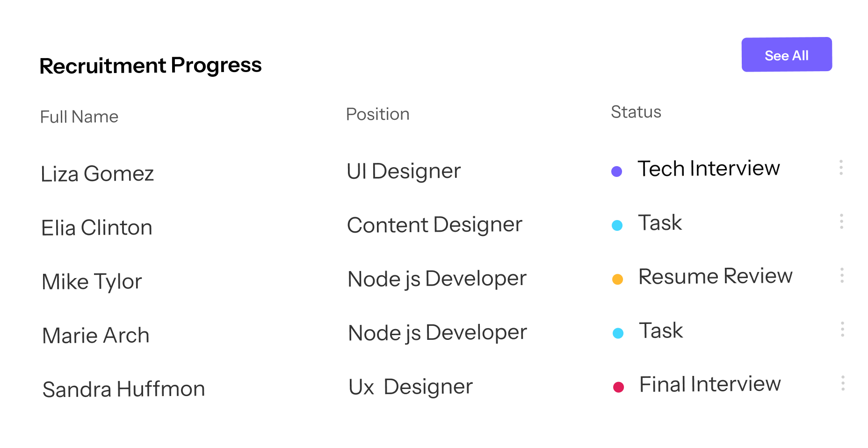
Task: Select the Tech Interview status label
Action: (709, 169)
